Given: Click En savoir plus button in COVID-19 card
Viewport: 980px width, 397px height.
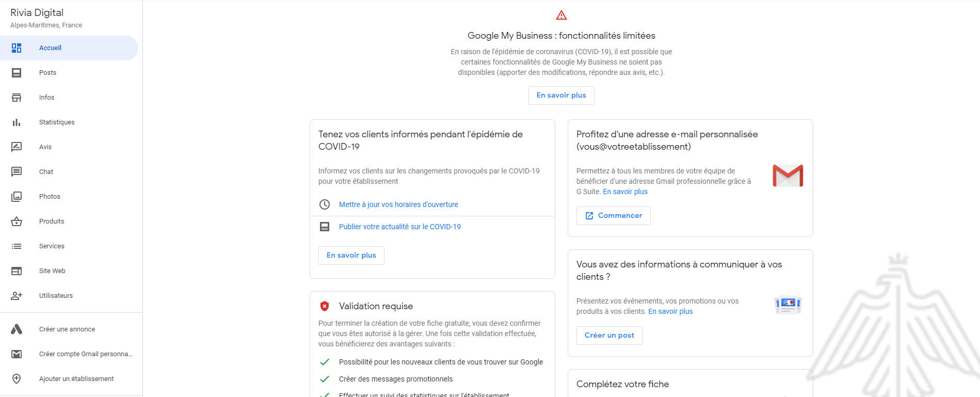Looking at the screenshot, I should pos(351,256).
